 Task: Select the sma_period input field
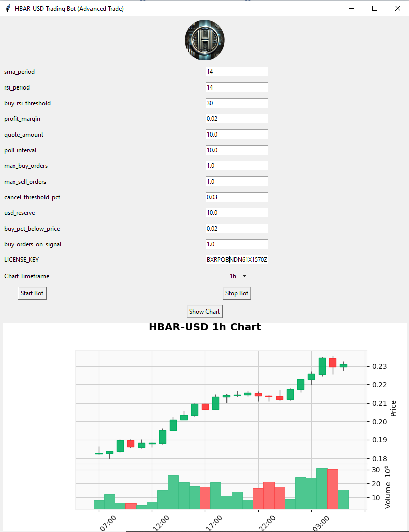pyautogui.click(x=237, y=71)
